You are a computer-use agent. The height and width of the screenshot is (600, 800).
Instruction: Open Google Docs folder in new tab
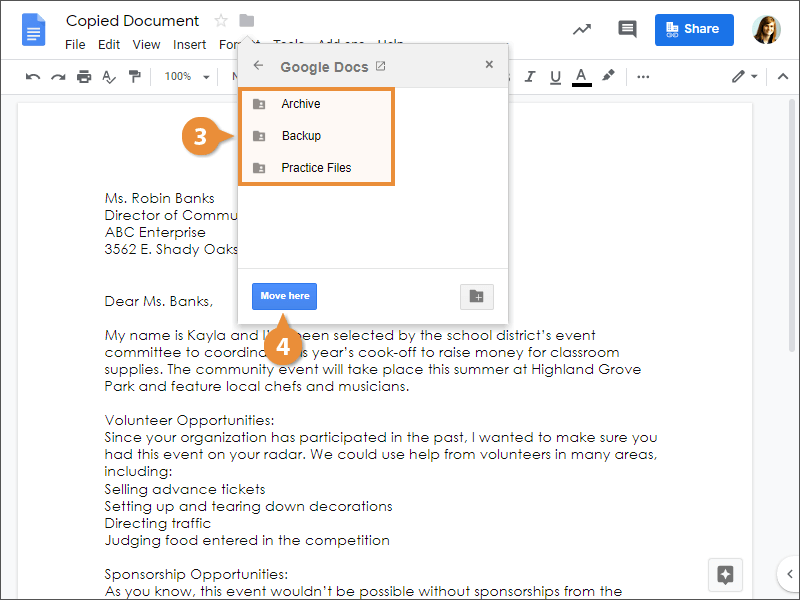[x=381, y=66]
